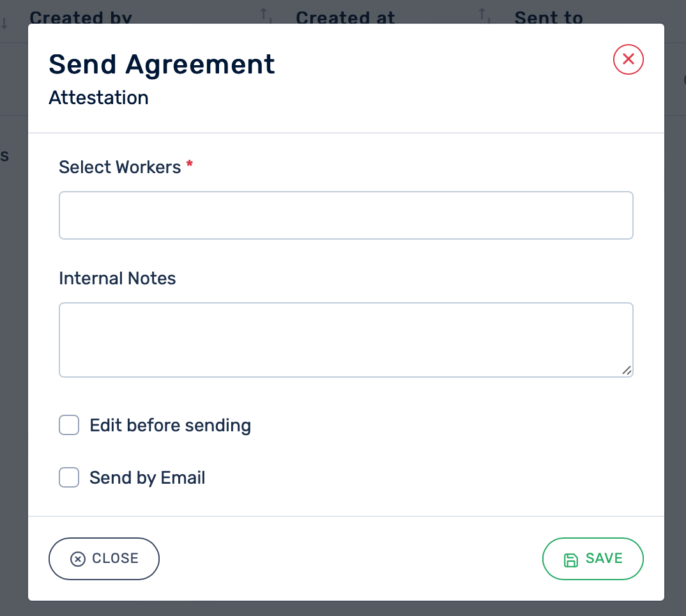686x616 pixels.
Task: Focus the Internal Notes text area
Action: [346, 339]
